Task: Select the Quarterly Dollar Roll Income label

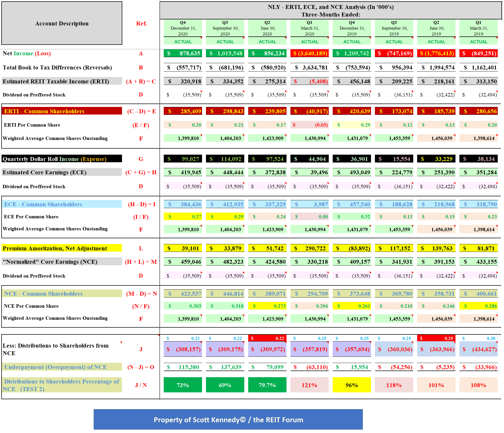Action: (62, 159)
